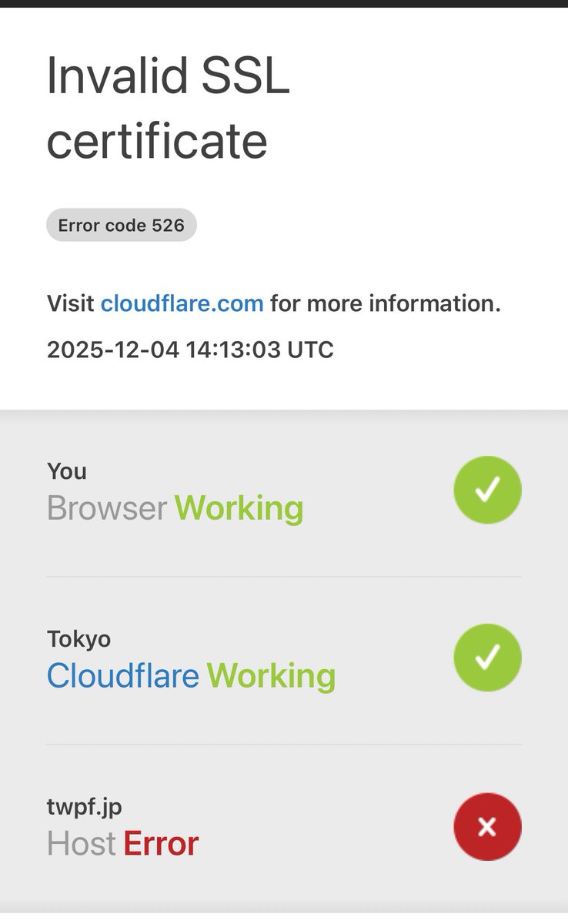Image resolution: width=568 pixels, height=924 pixels.
Task: Click the Invalid SSL certificate heading
Action: (169, 109)
